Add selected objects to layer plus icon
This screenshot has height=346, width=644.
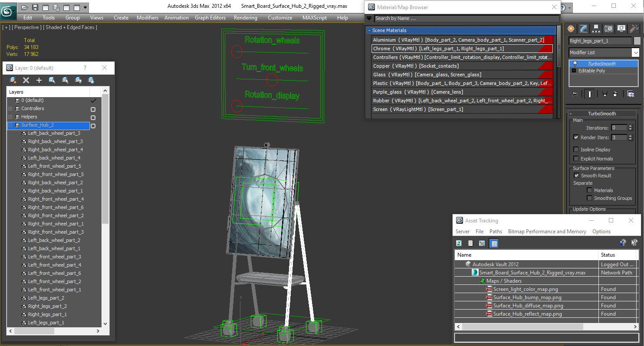tap(39, 80)
